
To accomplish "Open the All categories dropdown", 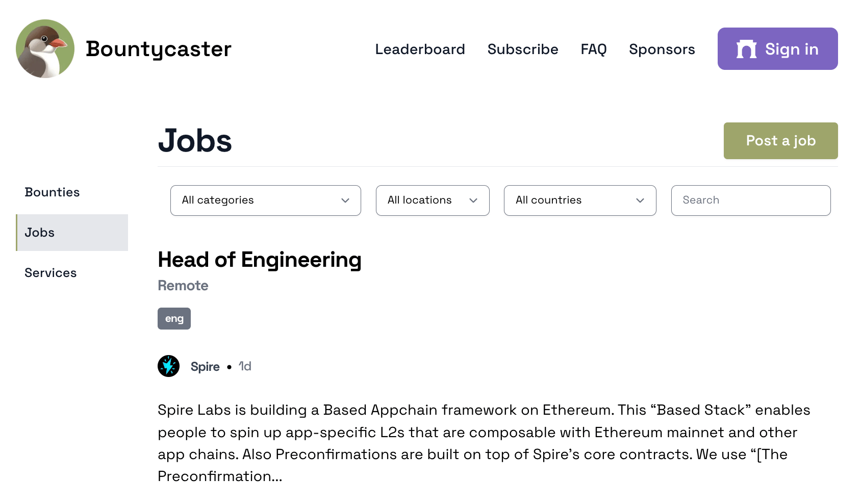I will coord(265,200).
